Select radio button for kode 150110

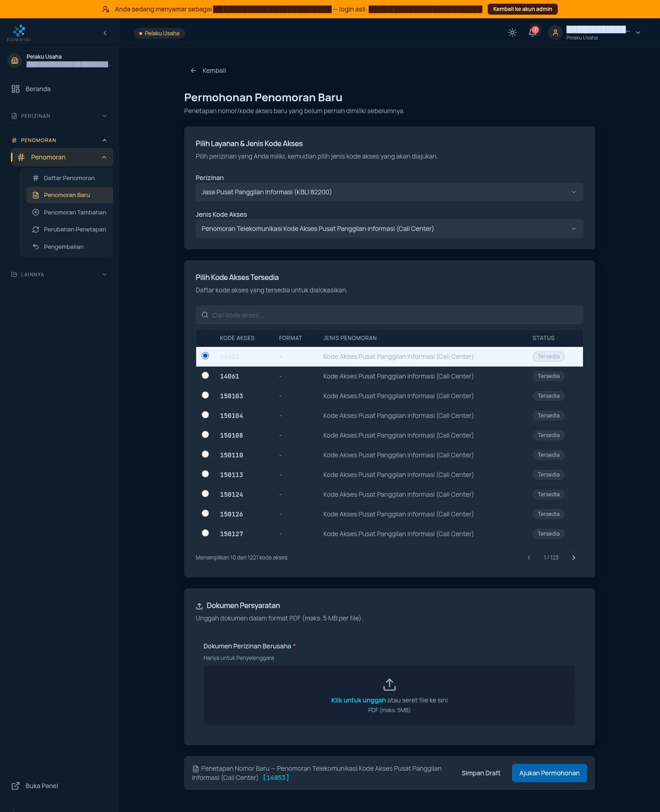[x=205, y=454]
